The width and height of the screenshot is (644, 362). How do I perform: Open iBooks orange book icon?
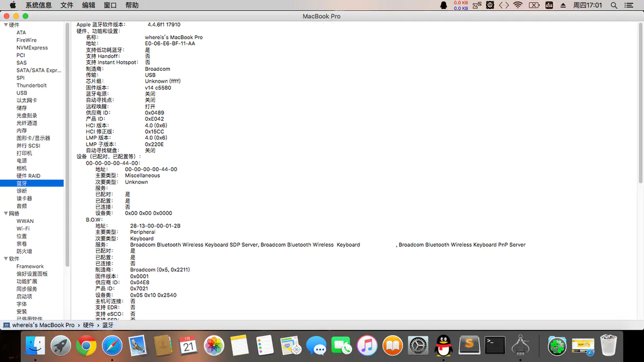tap(393, 345)
